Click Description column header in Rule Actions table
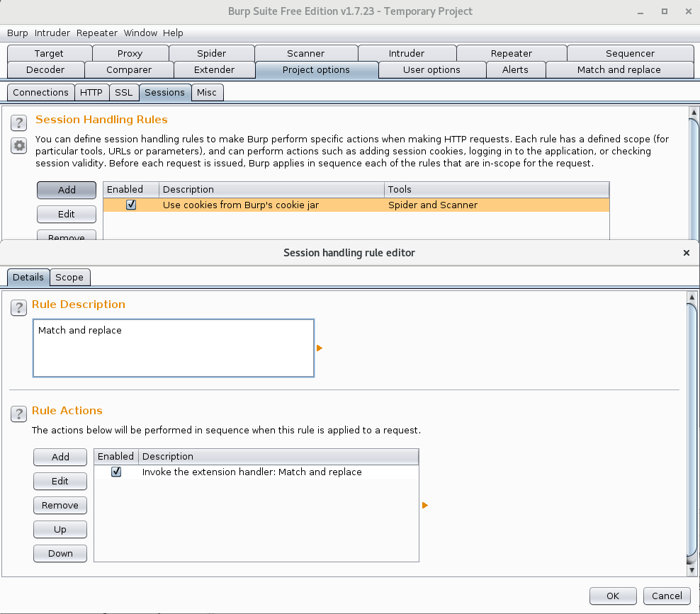 pyautogui.click(x=278, y=456)
